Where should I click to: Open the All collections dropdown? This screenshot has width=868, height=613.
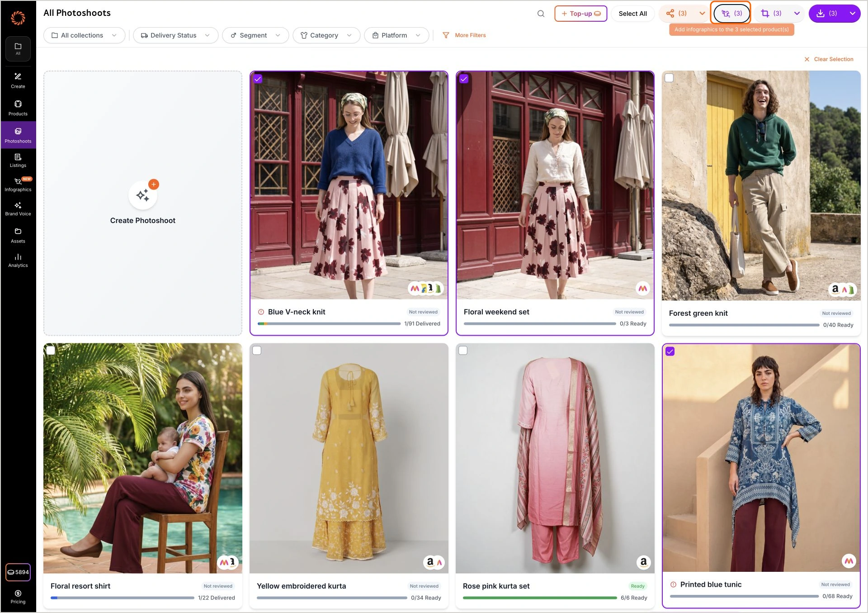tap(84, 35)
